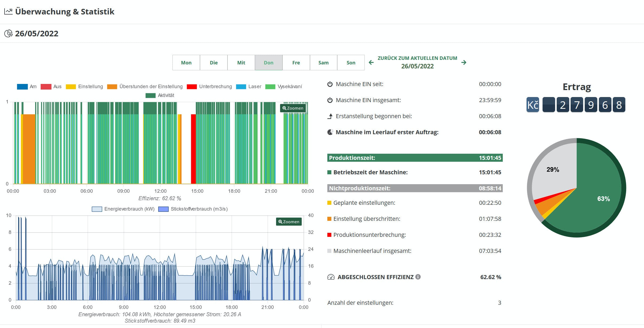This screenshot has height=328, width=644.
Task: Toggle the Aktivität legend entry
Action: [160, 95]
